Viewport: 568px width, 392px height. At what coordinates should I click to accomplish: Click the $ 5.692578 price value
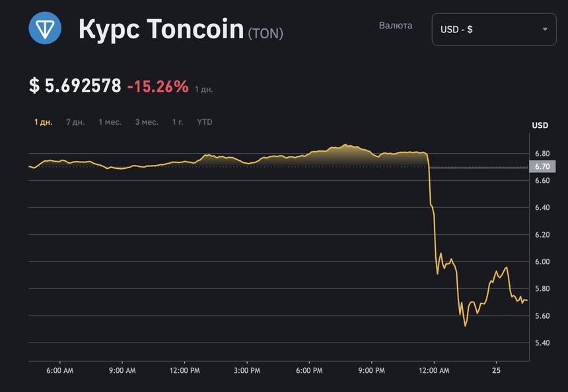[75, 86]
